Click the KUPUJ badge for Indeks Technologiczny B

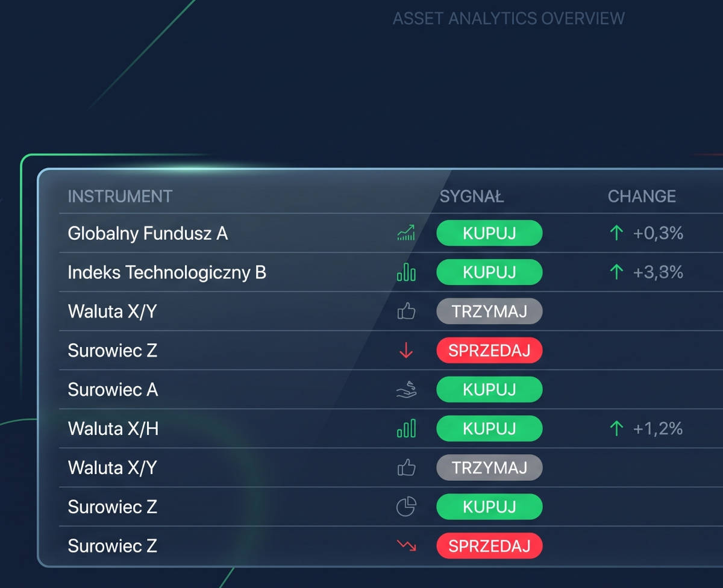489,272
